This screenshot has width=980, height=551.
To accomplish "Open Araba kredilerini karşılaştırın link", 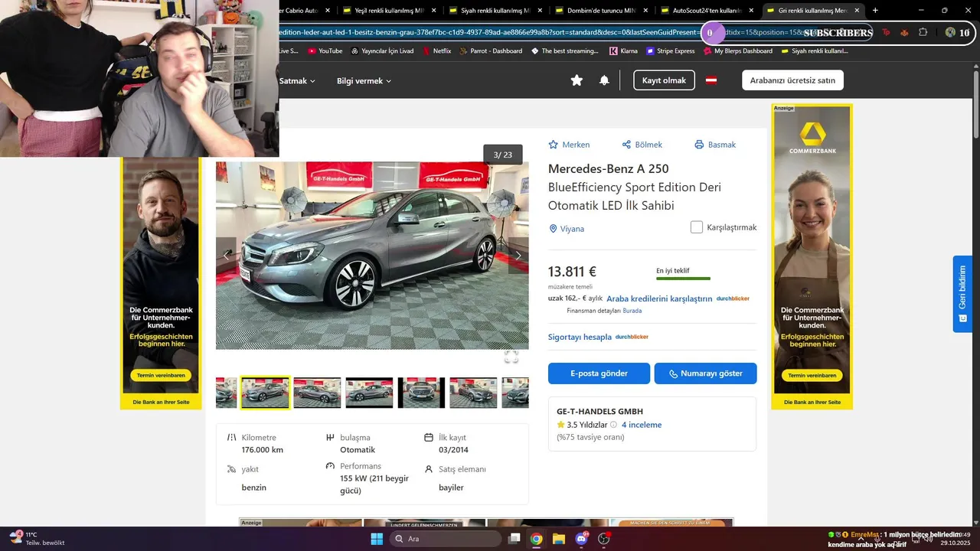I will coord(659,298).
